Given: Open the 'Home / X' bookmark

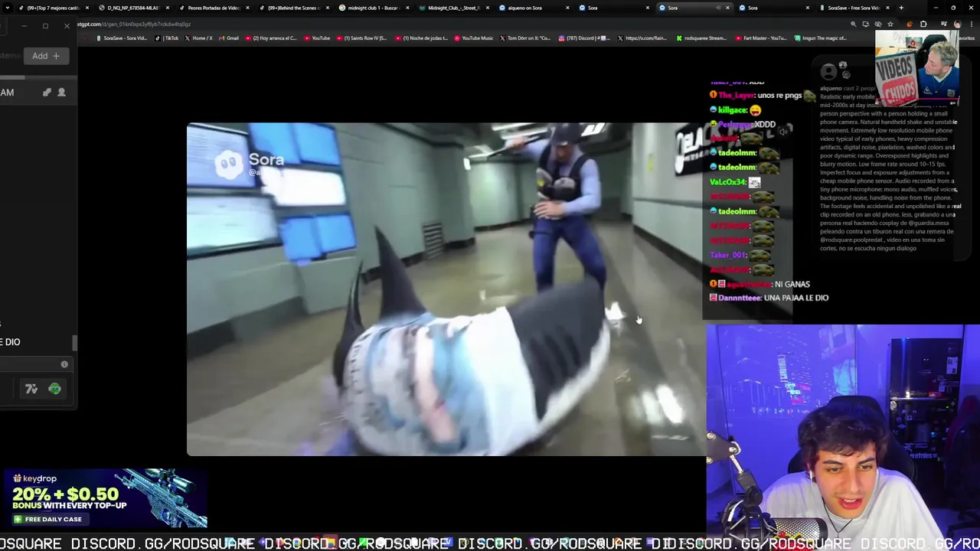Looking at the screenshot, I should [x=199, y=38].
